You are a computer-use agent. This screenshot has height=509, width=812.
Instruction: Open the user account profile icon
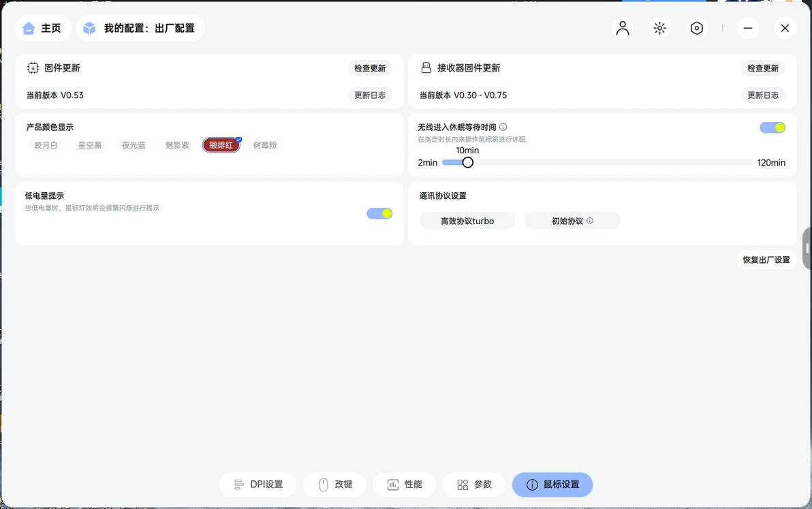coord(623,28)
